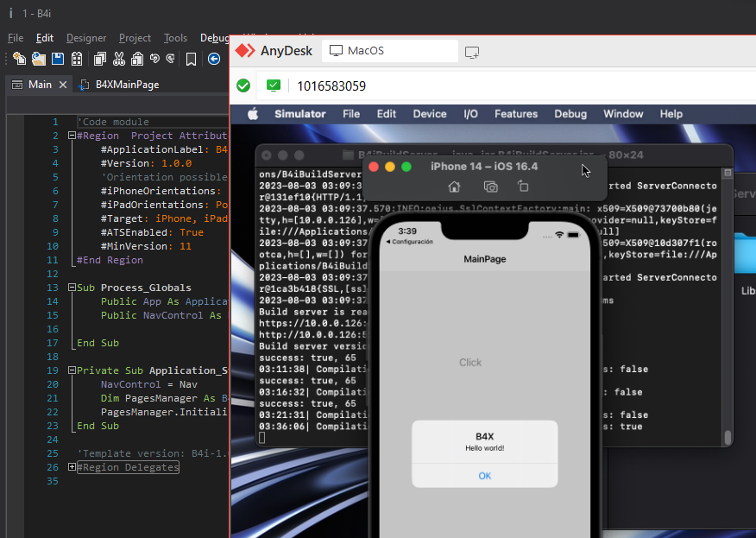This screenshot has height=538, width=756.
Task: Toggle bookmark with the bookmark icon
Action: tap(191, 59)
